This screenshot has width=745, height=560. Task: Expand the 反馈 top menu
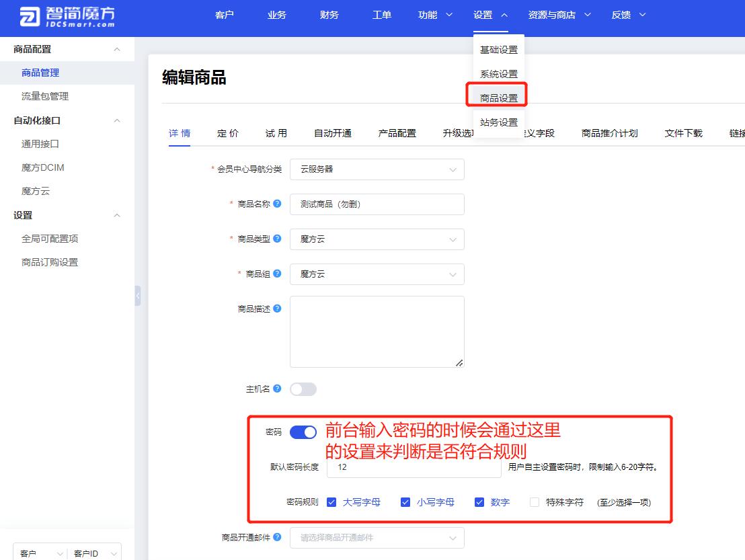(x=628, y=15)
